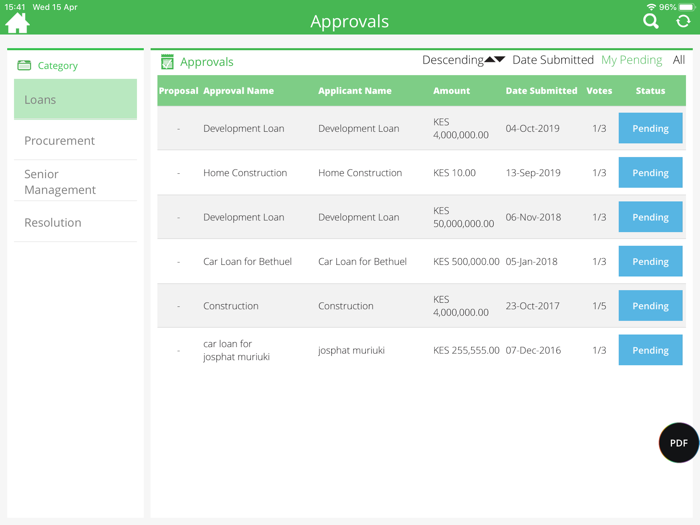Screen dimensions: 700x525
Task: Click the Category folder icon
Action: (x=24, y=66)
